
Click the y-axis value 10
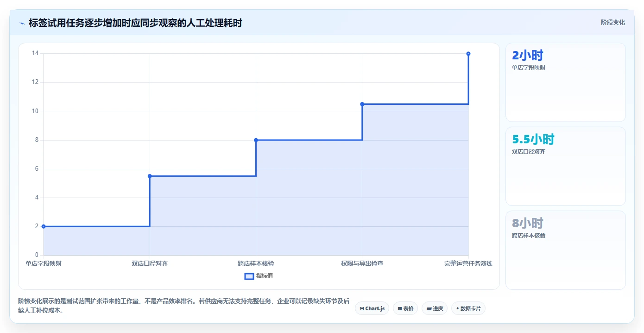pyautogui.click(x=35, y=111)
